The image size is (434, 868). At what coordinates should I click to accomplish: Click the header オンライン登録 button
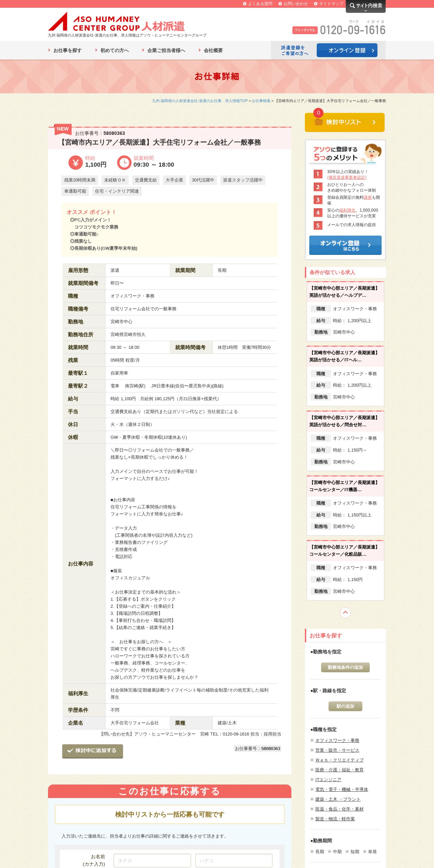coord(347,50)
